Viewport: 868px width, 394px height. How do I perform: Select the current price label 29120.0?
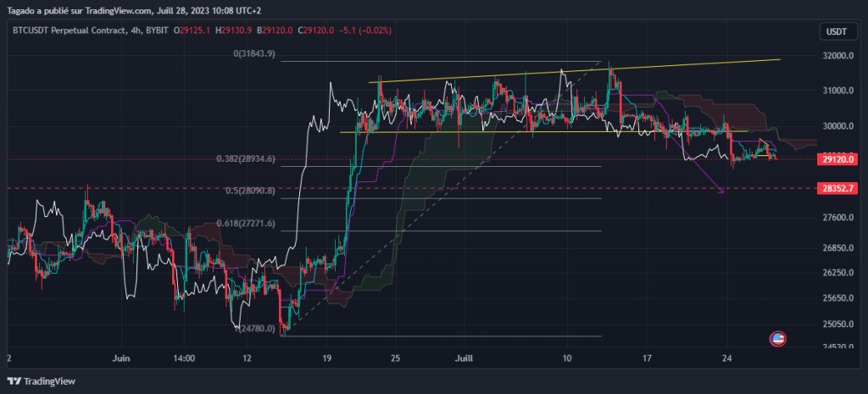837,159
